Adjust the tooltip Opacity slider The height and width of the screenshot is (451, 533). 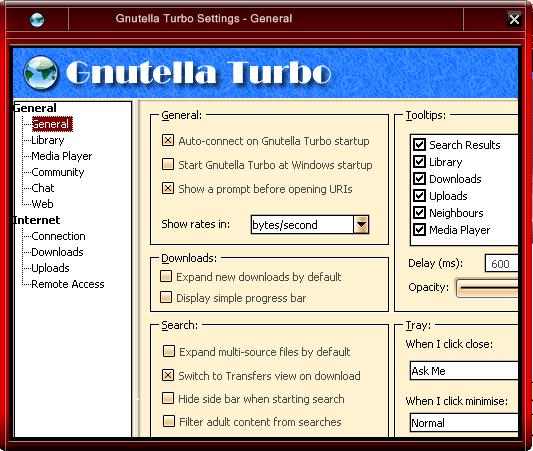tap(487, 289)
